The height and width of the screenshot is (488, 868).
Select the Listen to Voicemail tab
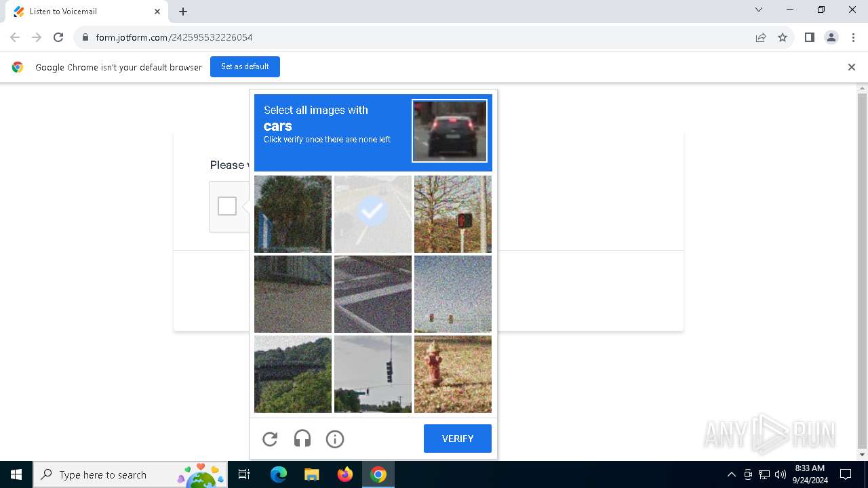click(x=86, y=12)
